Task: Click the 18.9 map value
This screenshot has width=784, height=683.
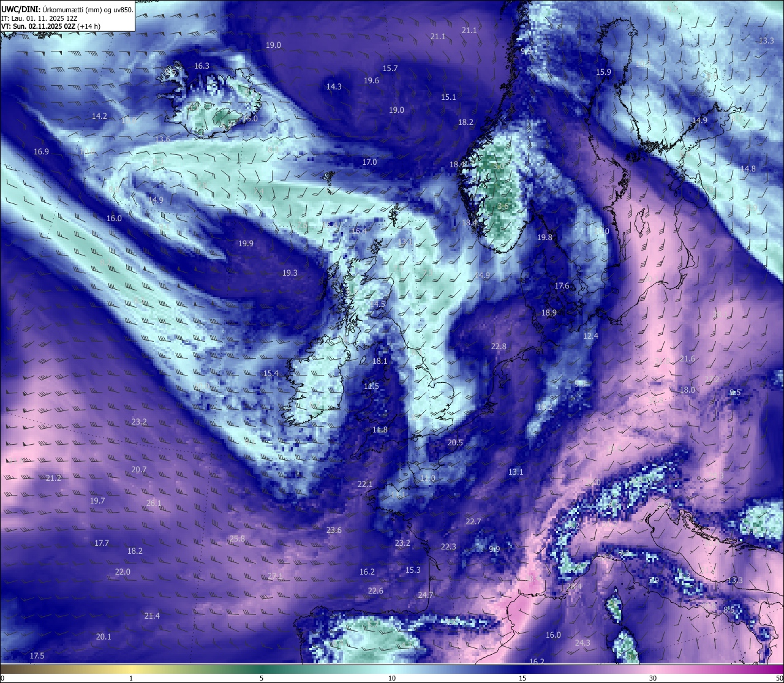Action: click(x=549, y=313)
